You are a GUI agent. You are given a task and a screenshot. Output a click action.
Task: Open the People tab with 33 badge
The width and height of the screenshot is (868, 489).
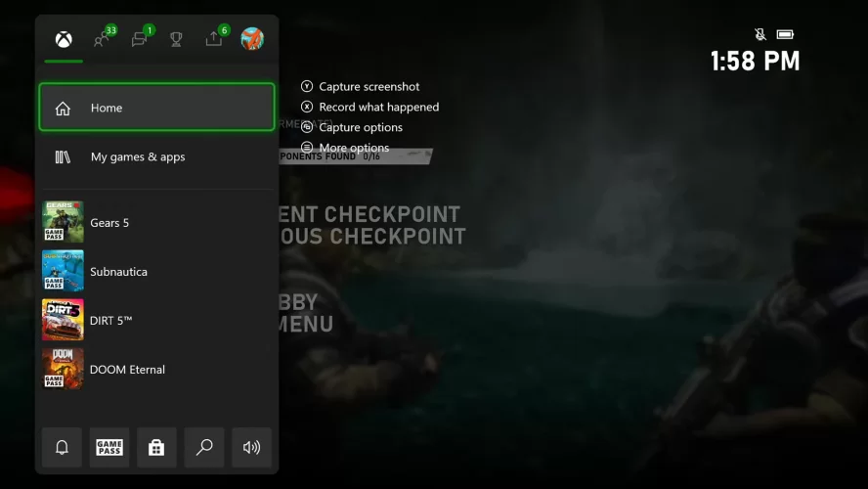(x=104, y=38)
